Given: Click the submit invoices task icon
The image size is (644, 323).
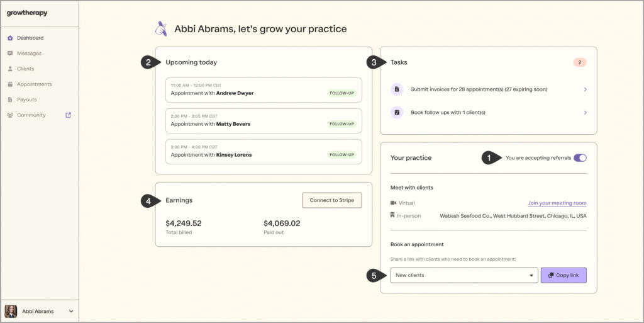Looking at the screenshot, I should [397, 89].
